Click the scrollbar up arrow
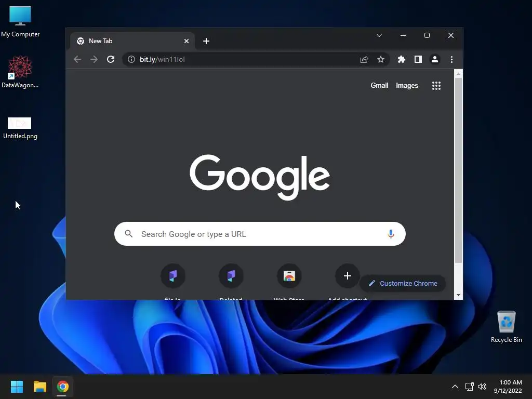 [458, 73]
